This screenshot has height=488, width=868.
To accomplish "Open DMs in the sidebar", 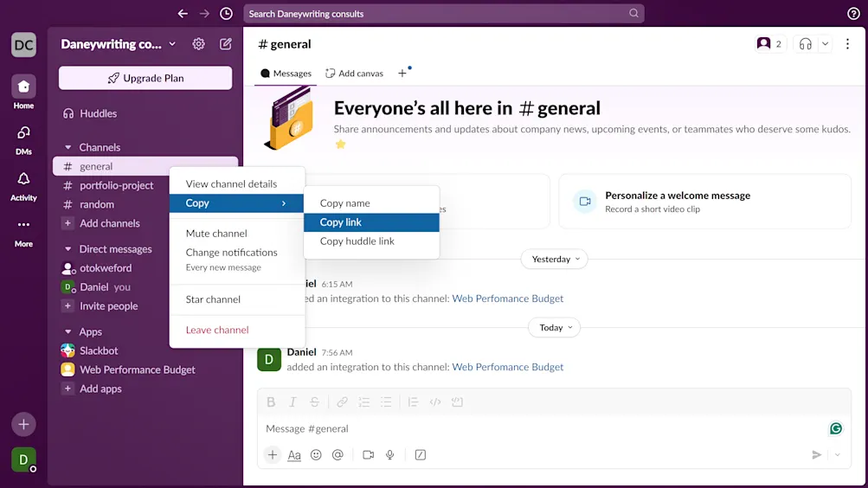I will point(24,139).
